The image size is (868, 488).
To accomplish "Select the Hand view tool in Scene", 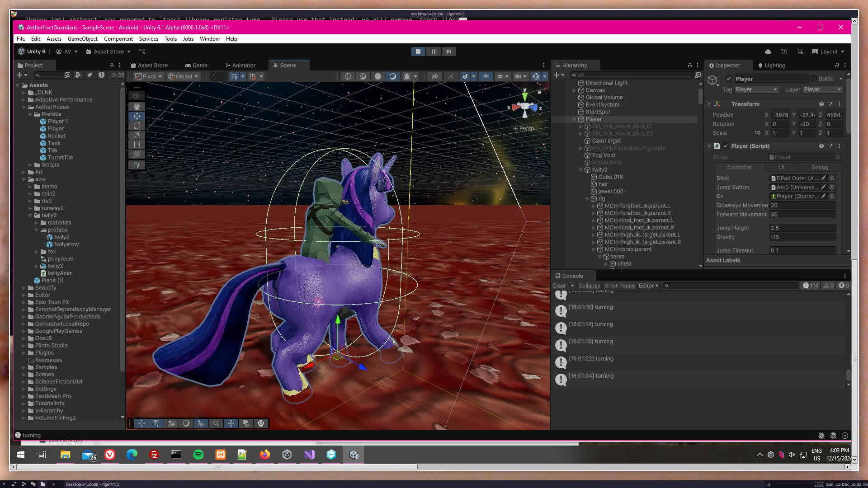I will pyautogui.click(x=137, y=107).
